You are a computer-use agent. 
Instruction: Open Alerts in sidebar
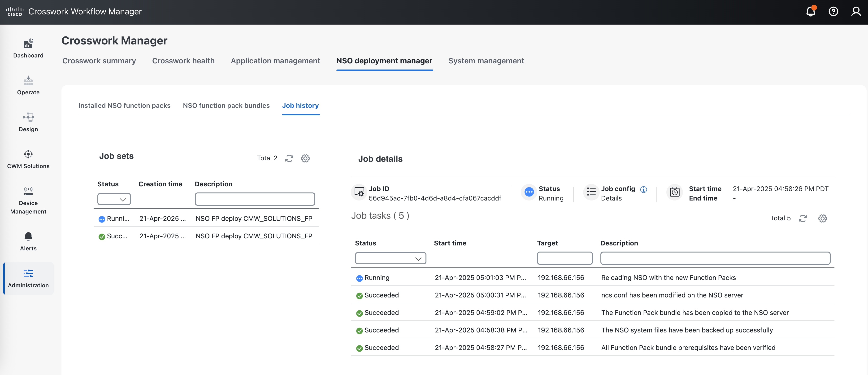click(x=28, y=241)
